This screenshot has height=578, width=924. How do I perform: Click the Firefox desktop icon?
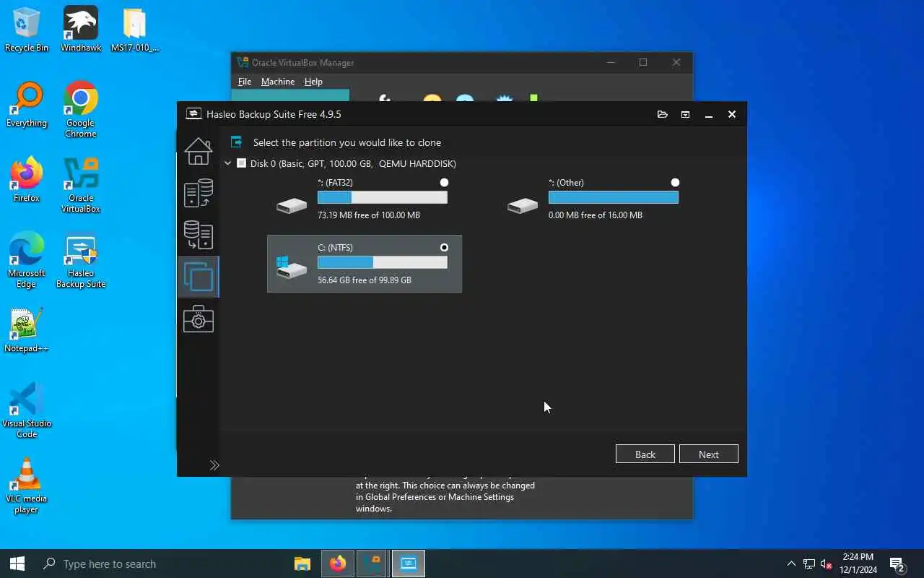(27, 180)
